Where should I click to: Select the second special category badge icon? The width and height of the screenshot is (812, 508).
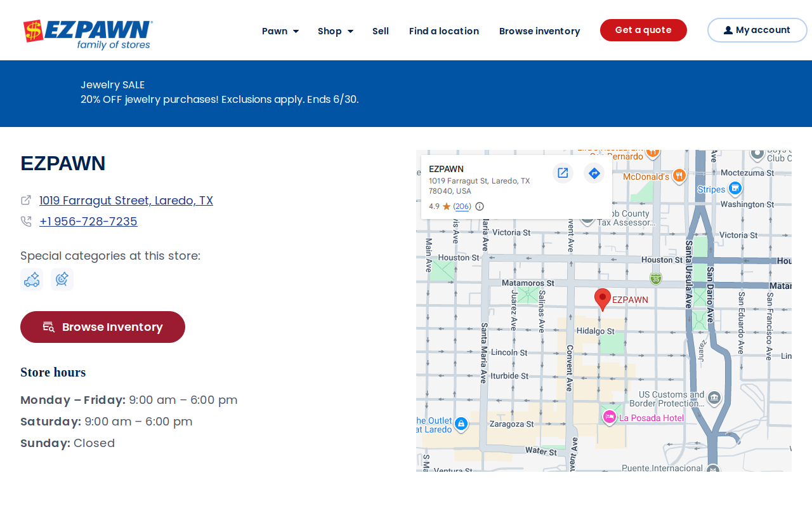click(62, 279)
